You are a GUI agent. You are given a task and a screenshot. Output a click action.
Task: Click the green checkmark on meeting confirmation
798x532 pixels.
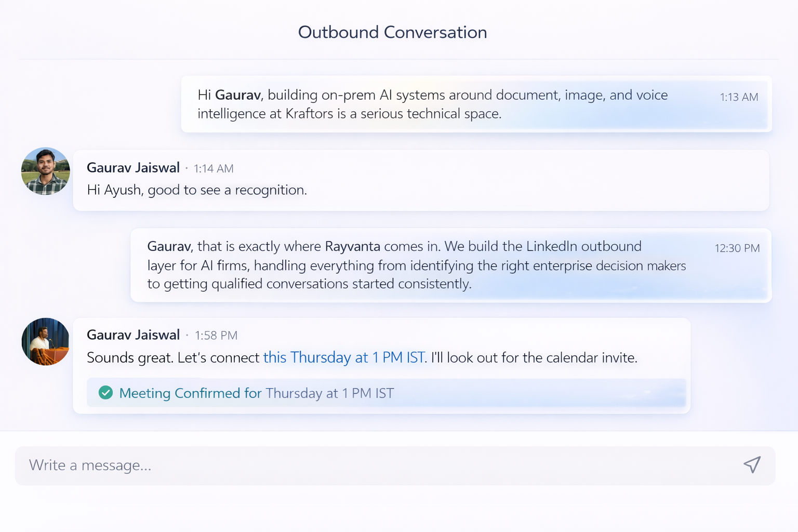tap(105, 393)
